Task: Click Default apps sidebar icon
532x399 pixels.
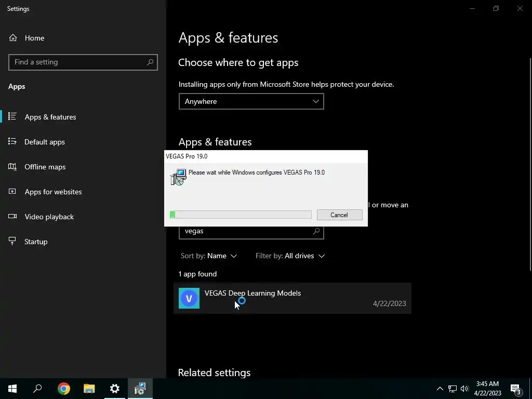Action: [12, 141]
